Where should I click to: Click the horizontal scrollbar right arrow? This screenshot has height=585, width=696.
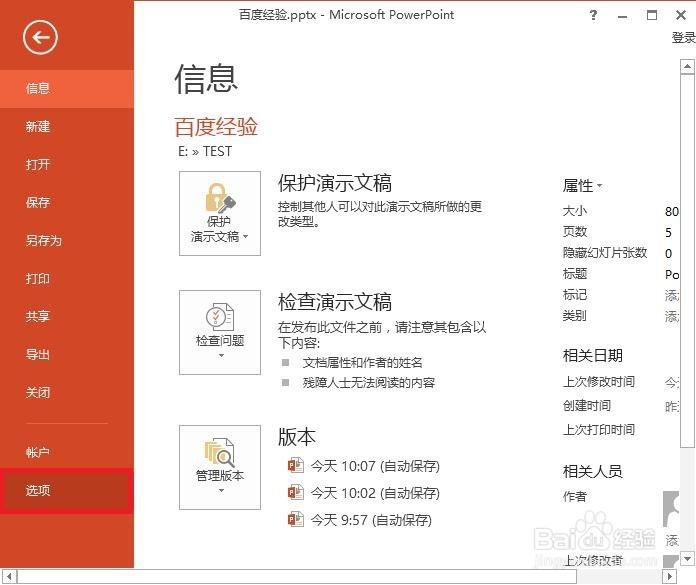pos(670,577)
